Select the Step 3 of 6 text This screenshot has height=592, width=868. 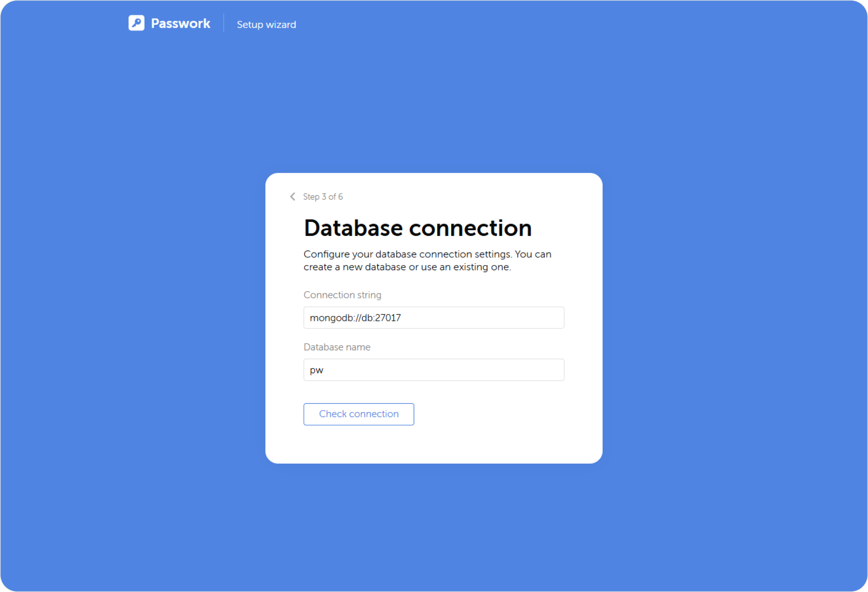point(323,197)
